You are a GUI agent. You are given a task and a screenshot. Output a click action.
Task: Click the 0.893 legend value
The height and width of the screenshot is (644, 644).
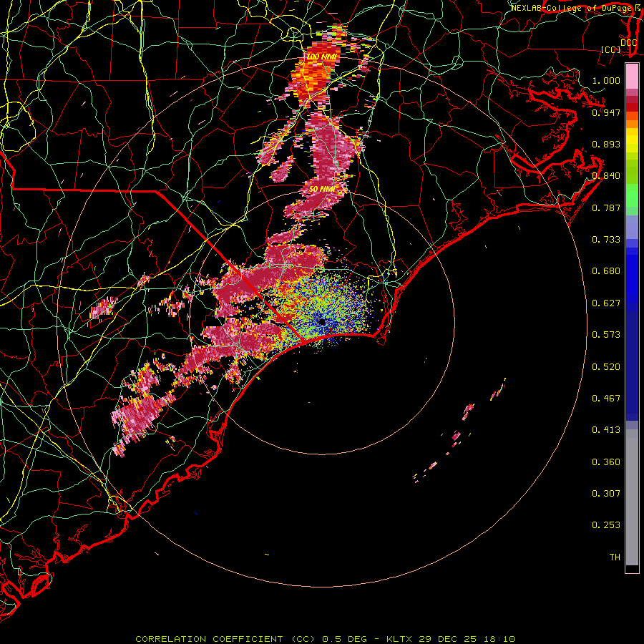coord(606,144)
